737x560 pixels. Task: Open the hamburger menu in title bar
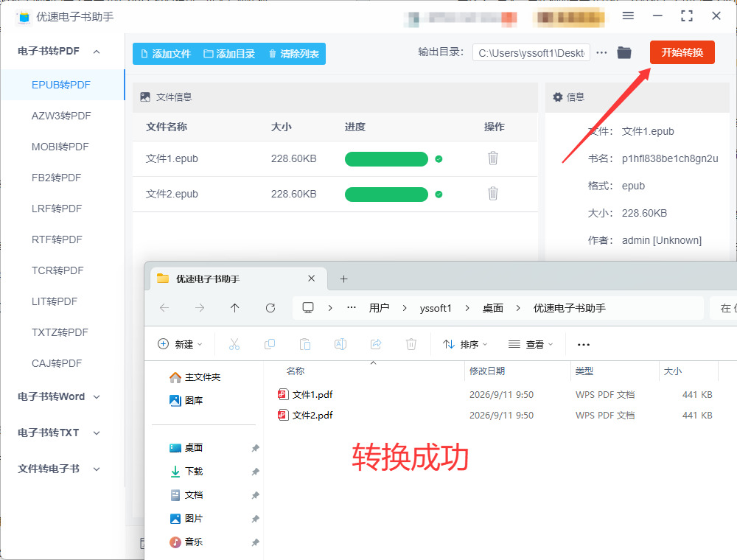(x=628, y=16)
